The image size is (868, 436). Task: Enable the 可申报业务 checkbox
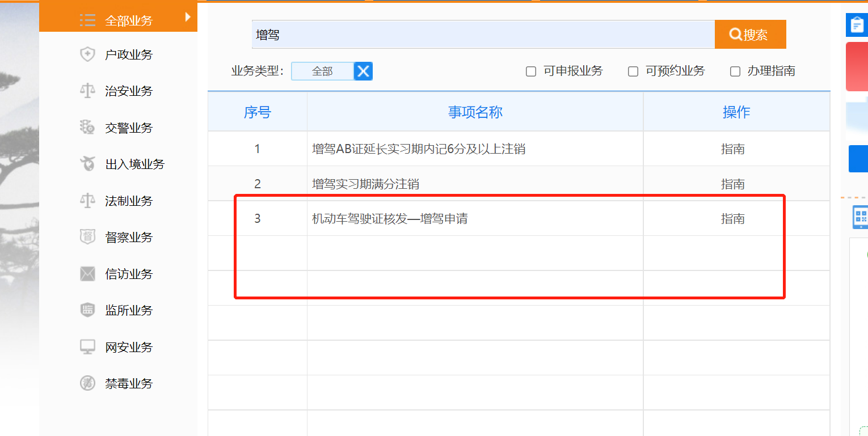(x=531, y=71)
